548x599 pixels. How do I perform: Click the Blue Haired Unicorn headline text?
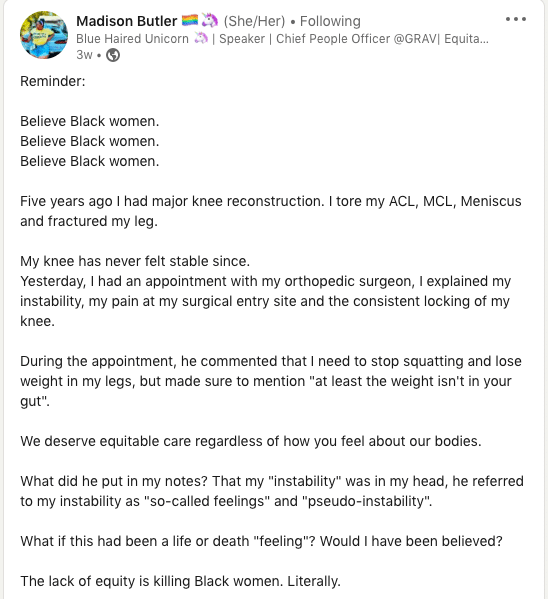[x=132, y=39]
